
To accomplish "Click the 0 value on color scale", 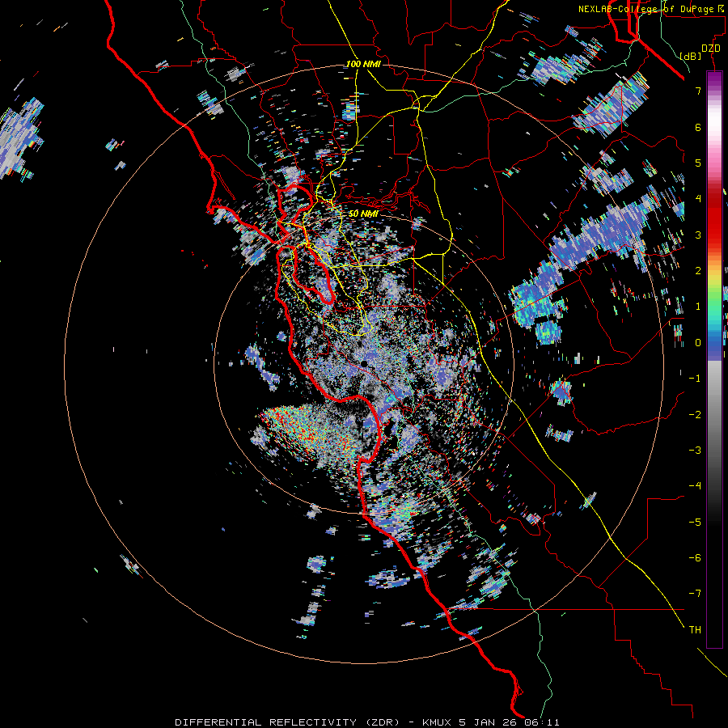I will pyautogui.click(x=698, y=343).
